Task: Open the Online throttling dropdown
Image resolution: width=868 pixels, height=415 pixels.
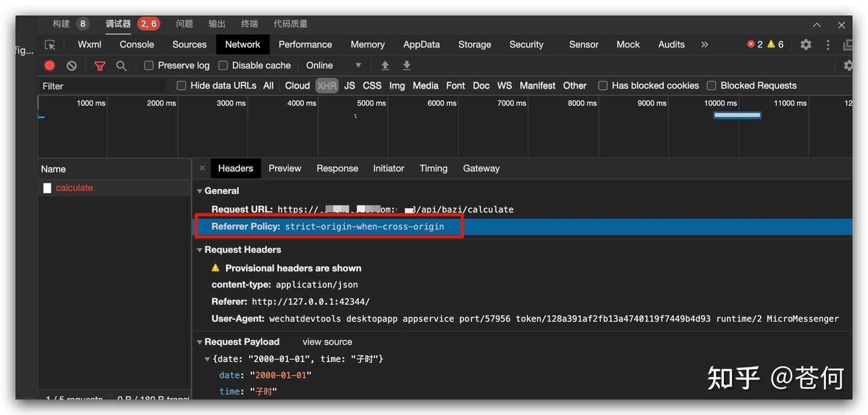Action: coord(333,66)
